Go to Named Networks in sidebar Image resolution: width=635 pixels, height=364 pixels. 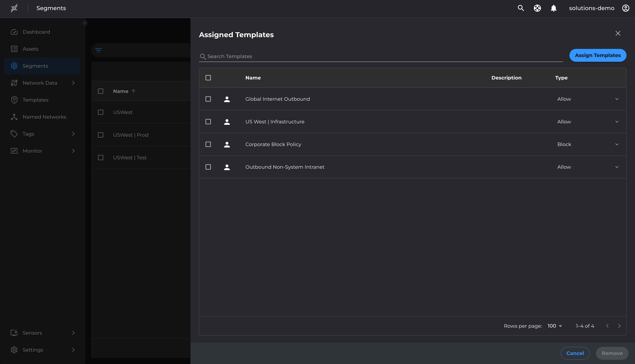[x=44, y=117]
